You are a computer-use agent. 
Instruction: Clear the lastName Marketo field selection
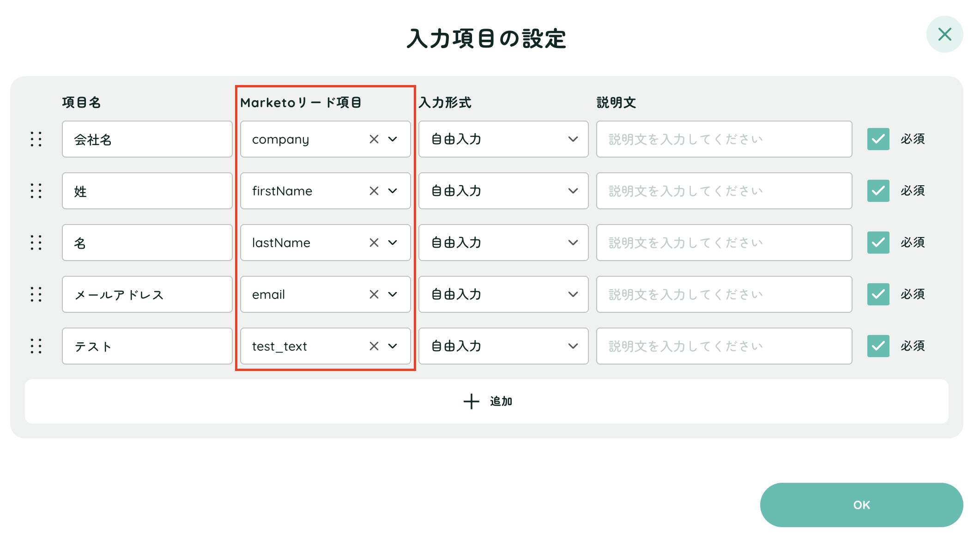374,243
